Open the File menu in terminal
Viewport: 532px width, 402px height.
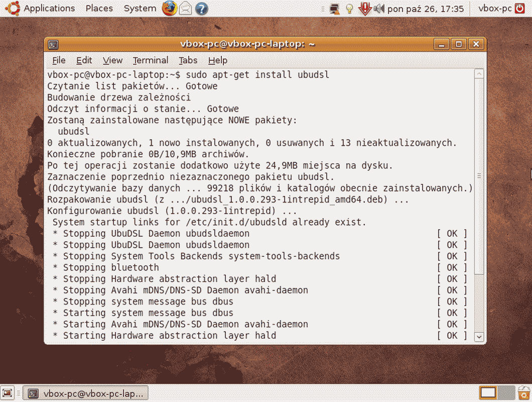click(x=59, y=60)
